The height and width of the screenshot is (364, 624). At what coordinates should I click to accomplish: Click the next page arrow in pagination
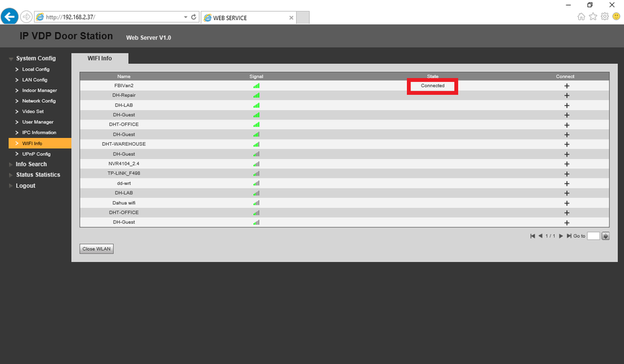(561, 236)
